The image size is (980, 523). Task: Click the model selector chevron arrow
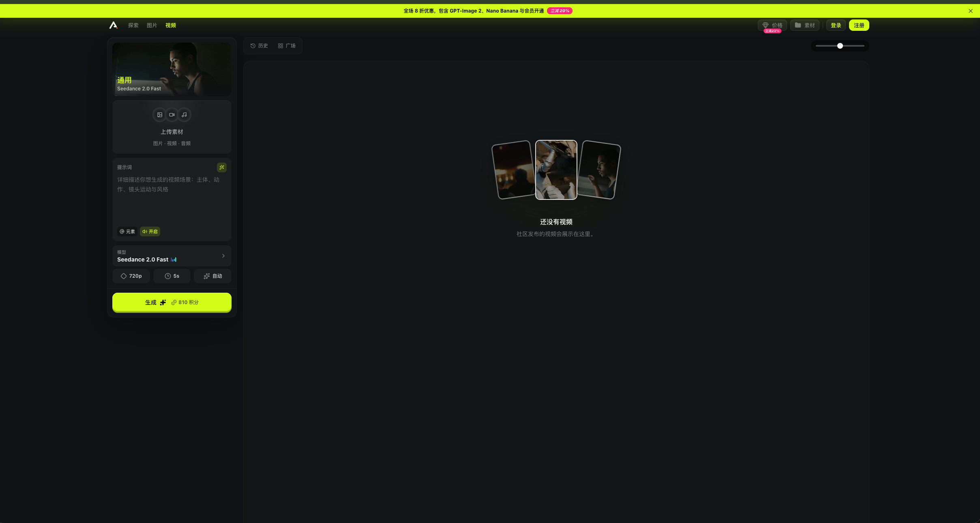(x=223, y=256)
